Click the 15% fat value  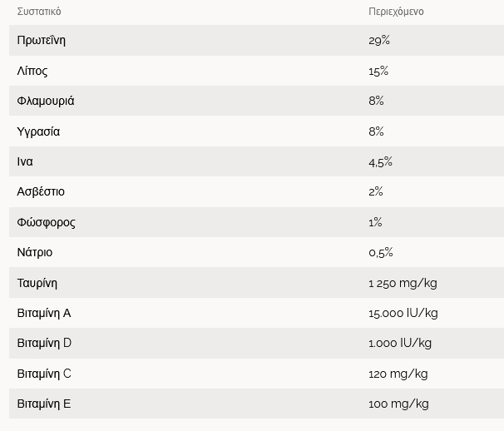pyautogui.click(x=378, y=71)
